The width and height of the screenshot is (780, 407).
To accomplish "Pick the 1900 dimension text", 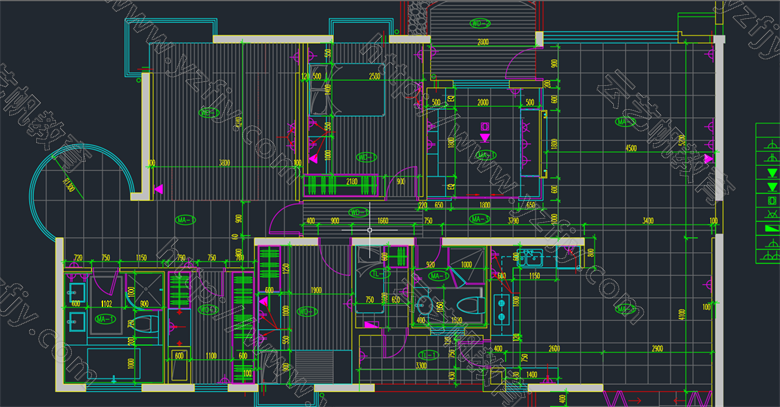I will 316,291.
